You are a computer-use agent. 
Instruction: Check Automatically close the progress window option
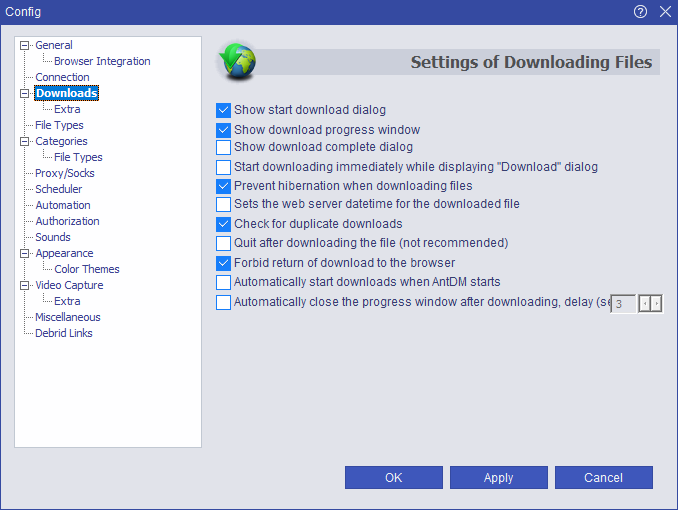223,302
